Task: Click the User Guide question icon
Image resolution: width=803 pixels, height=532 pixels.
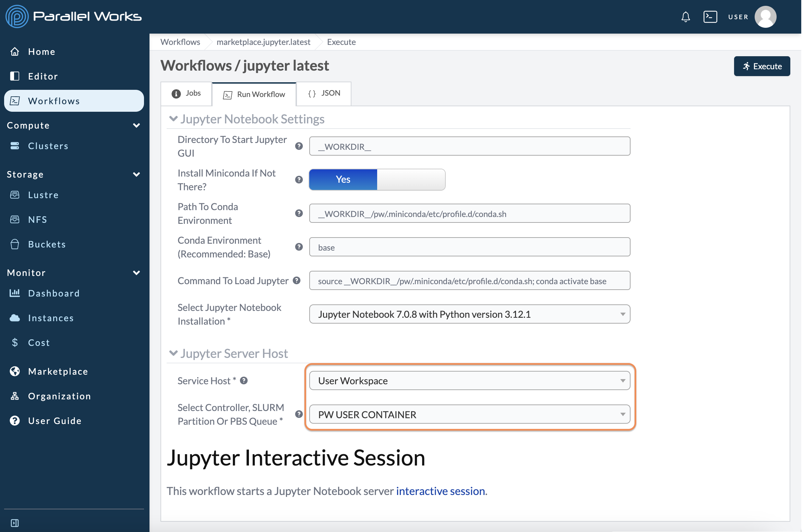Action: point(15,421)
